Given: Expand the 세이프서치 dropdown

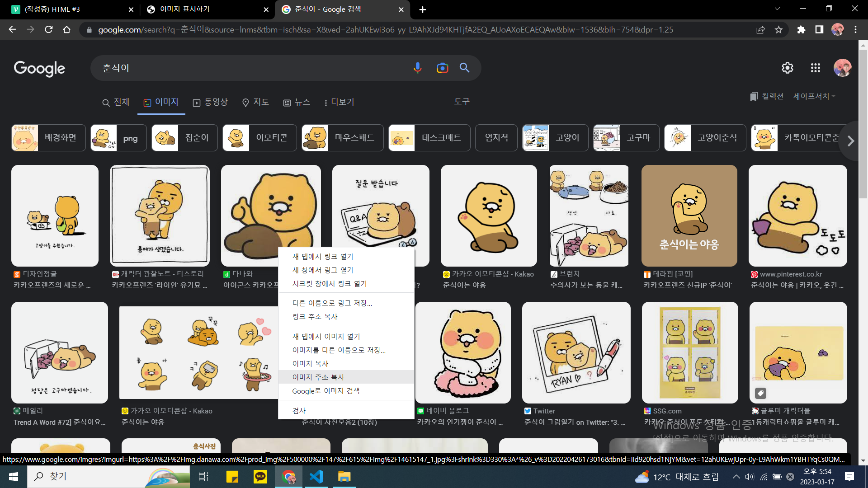Looking at the screenshot, I should pyautogui.click(x=814, y=96).
